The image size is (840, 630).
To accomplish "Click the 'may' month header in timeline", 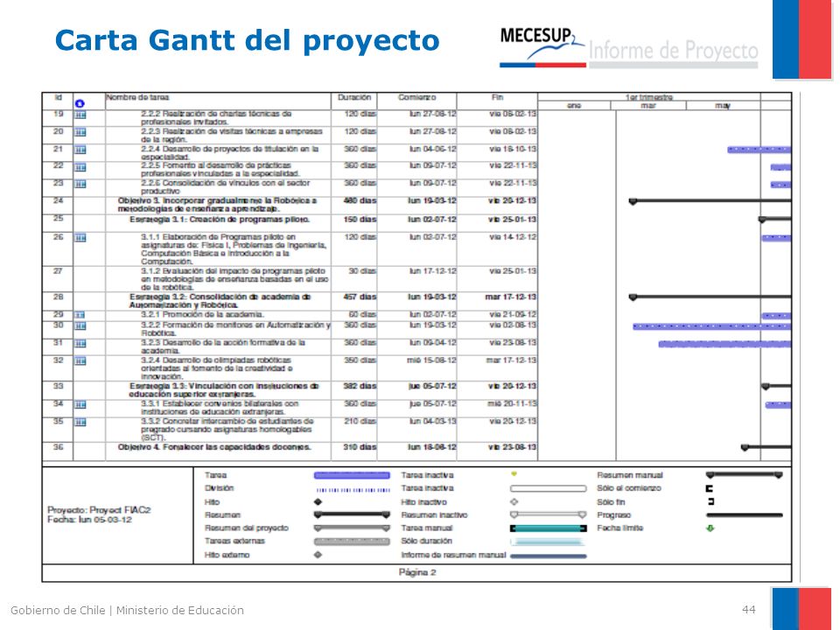I will click(x=723, y=106).
